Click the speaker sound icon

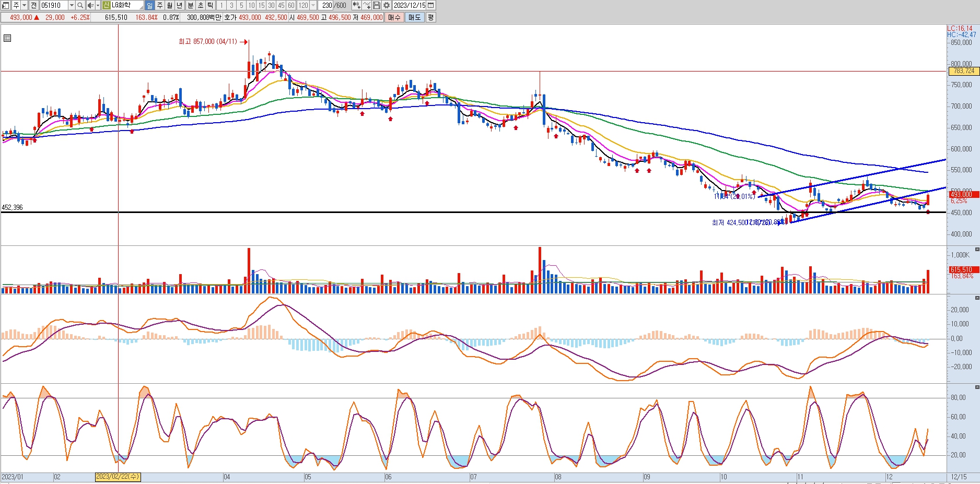pos(90,5)
